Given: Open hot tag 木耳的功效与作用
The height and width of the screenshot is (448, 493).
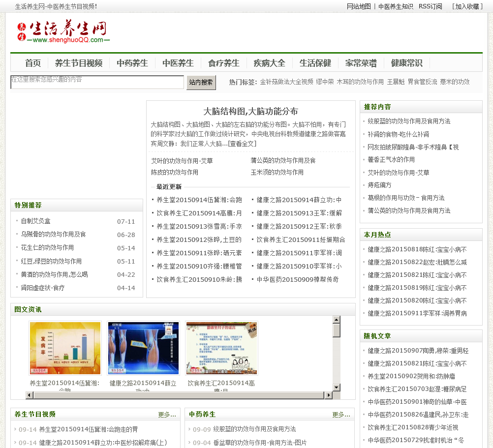Looking at the screenshot, I should 360,82.
